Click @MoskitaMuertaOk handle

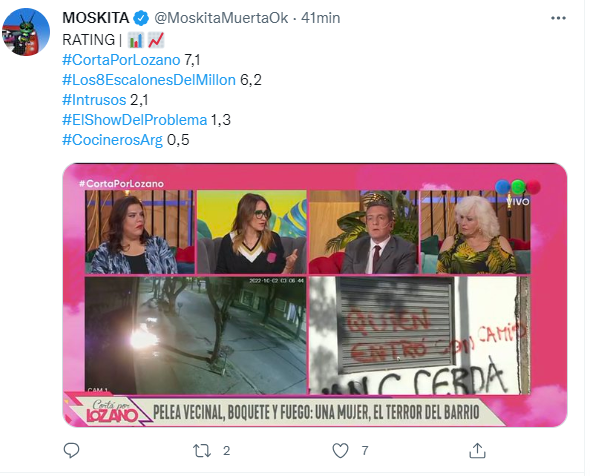(x=221, y=18)
